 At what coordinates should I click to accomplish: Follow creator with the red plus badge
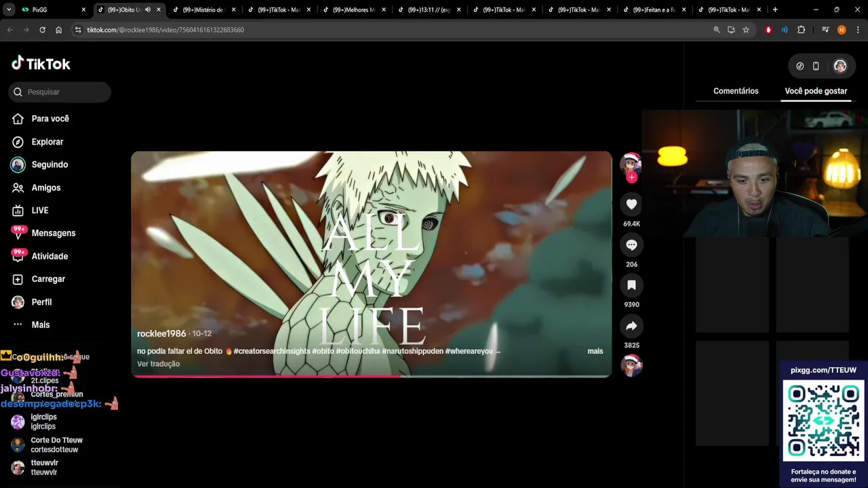click(631, 178)
